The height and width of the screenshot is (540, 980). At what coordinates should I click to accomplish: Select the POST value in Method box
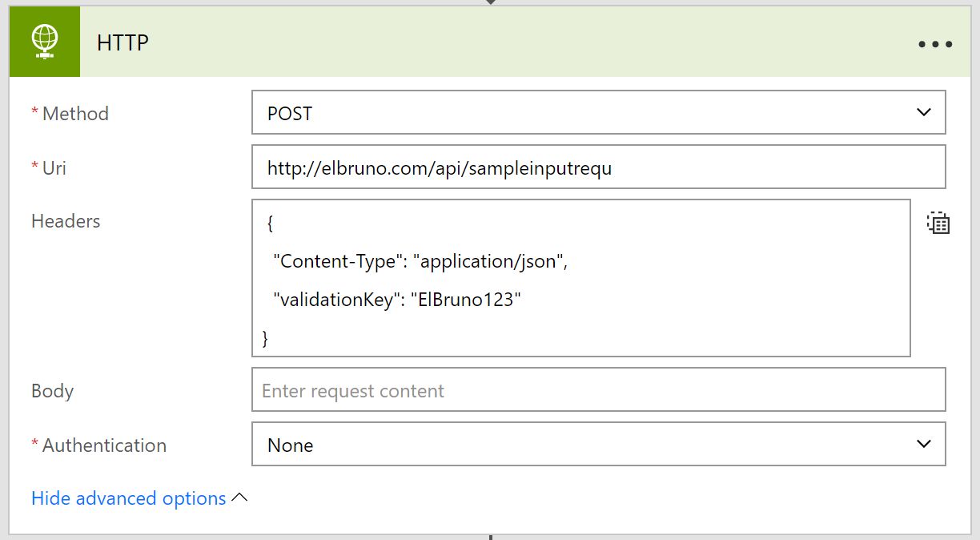(x=290, y=114)
